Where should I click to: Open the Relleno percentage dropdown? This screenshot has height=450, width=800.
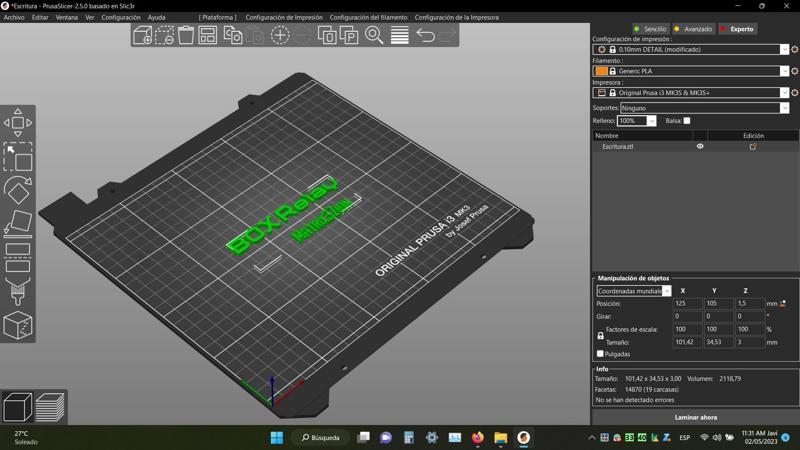coord(651,121)
